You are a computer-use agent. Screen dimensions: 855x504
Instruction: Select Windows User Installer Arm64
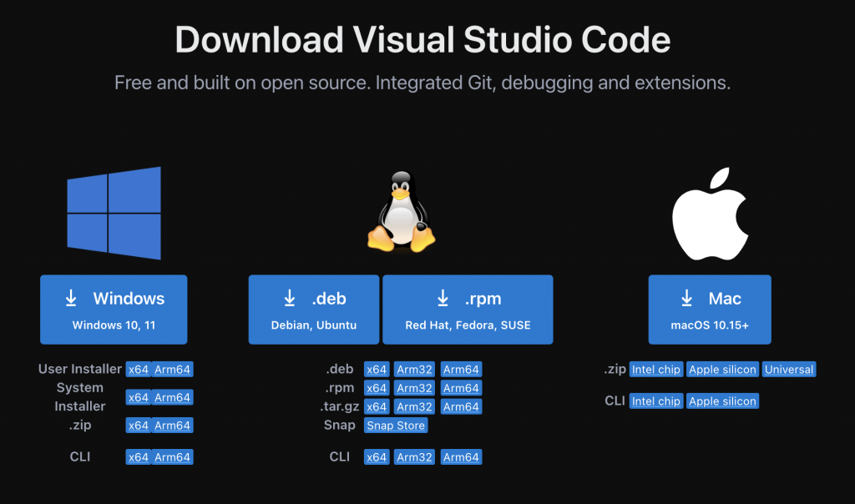pyautogui.click(x=172, y=370)
